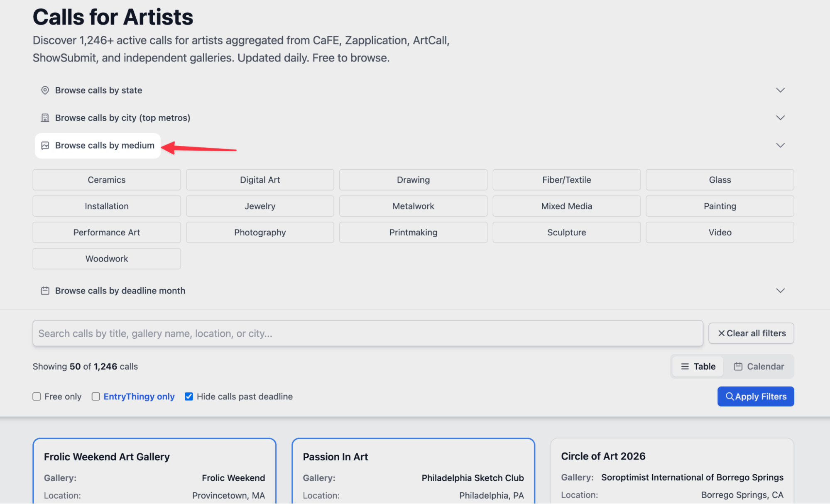Enable the Free only checkbox
830x504 pixels.
[x=37, y=396]
